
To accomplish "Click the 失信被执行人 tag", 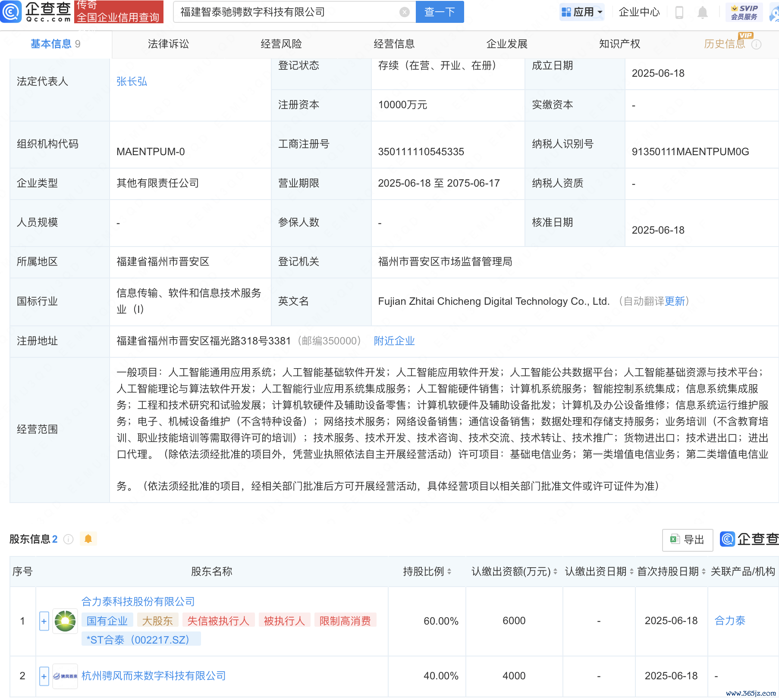I will point(218,621).
